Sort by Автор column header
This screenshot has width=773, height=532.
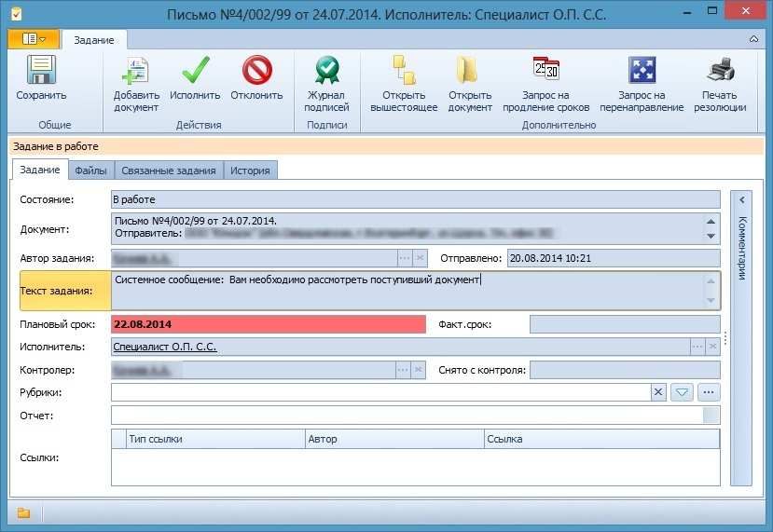coord(394,439)
